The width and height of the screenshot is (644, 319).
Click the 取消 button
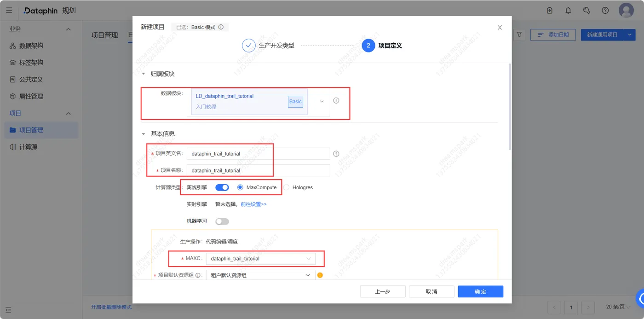coord(431,291)
